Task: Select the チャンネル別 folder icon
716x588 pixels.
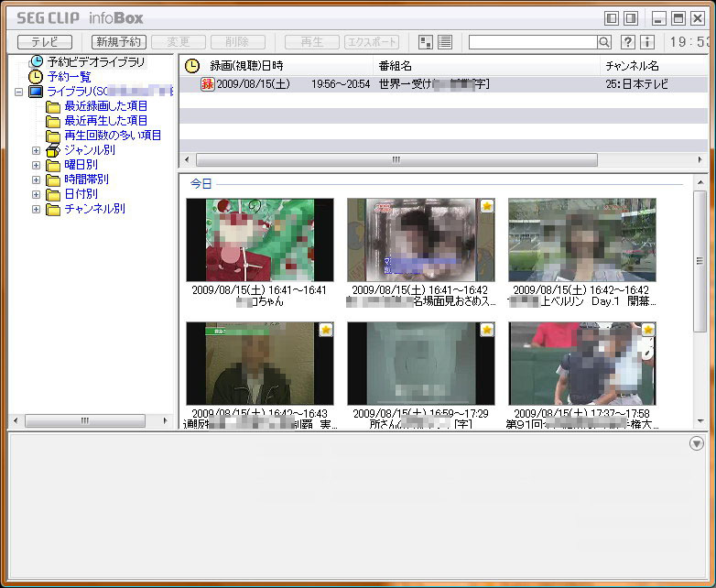Action: (x=53, y=209)
